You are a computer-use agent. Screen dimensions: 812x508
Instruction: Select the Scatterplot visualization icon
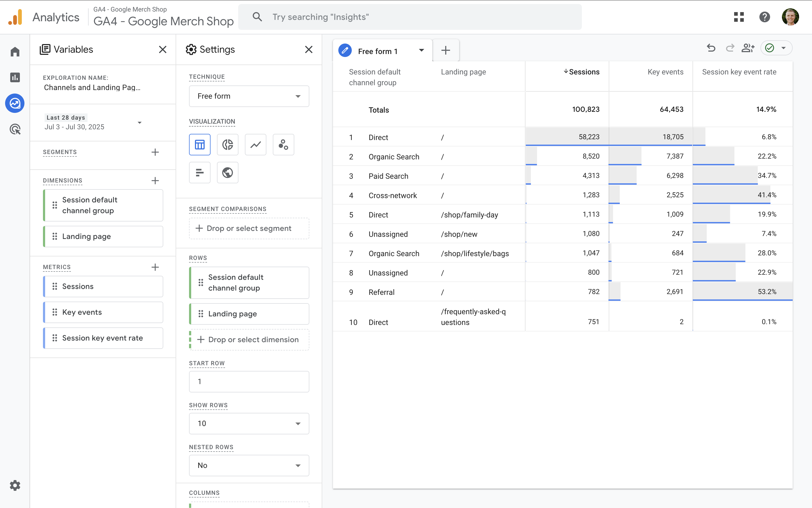tap(284, 145)
